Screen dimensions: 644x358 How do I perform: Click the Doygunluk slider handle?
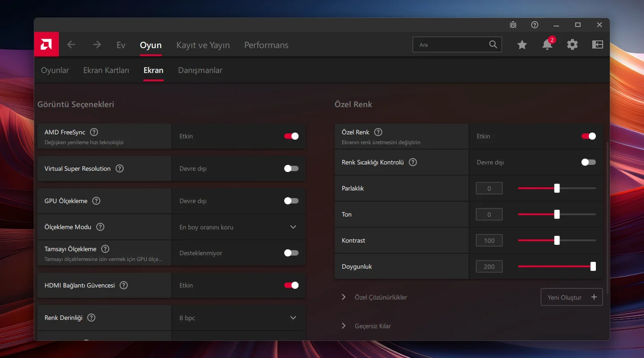click(x=593, y=266)
